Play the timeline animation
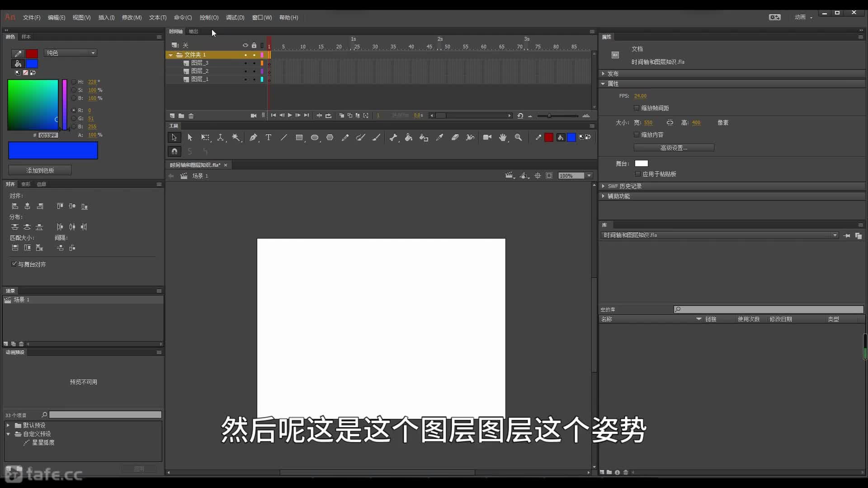The height and width of the screenshot is (488, 868). pos(290,115)
